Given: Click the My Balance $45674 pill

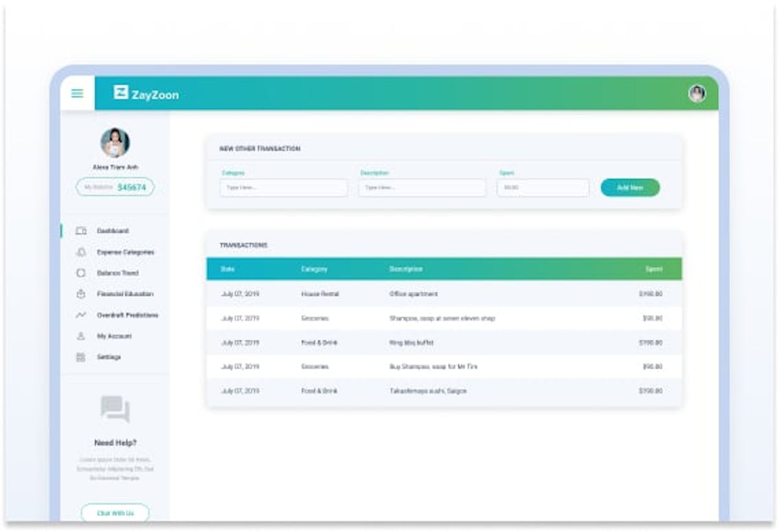Looking at the screenshot, I should coord(115,187).
